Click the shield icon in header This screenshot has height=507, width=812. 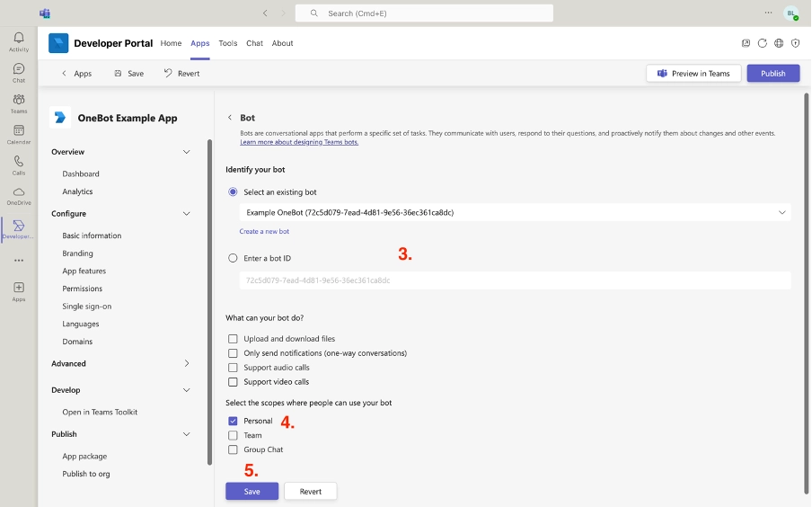point(796,43)
